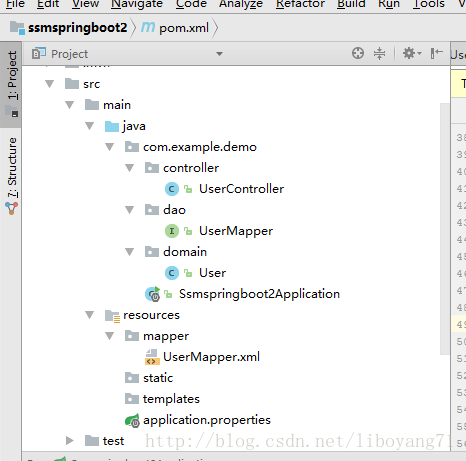
Task: Select the User class
Action: click(212, 273)
